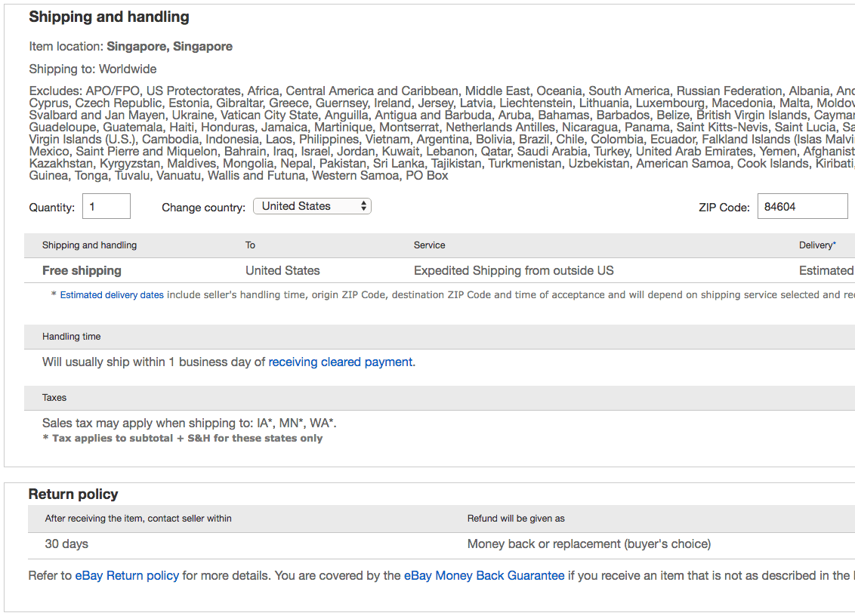This screenshot has height=616, width=855.
Task: Open the Change country dropdown
Action: (x=312, y=206)
